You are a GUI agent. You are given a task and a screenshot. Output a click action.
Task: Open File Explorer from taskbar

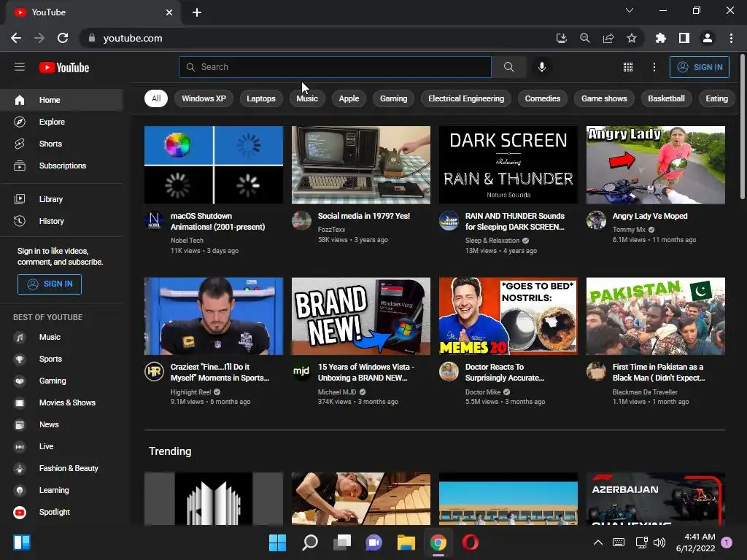(406, 542)
